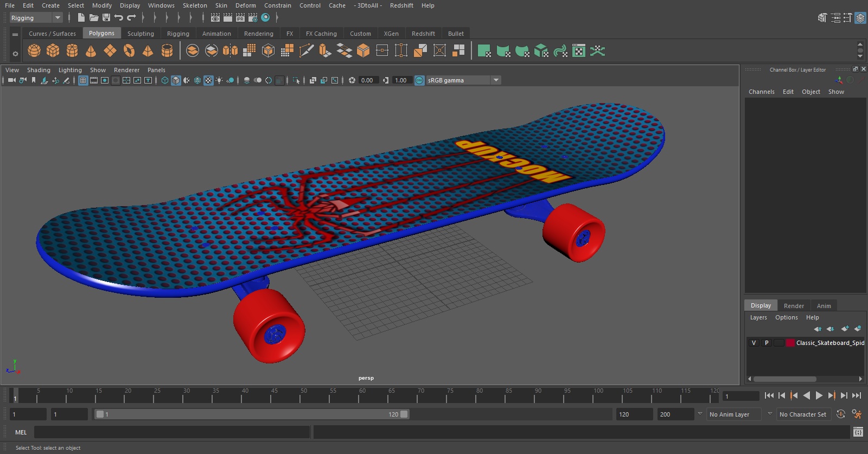Click the Mirror geometry shelf icon

(x=231, y=51)
